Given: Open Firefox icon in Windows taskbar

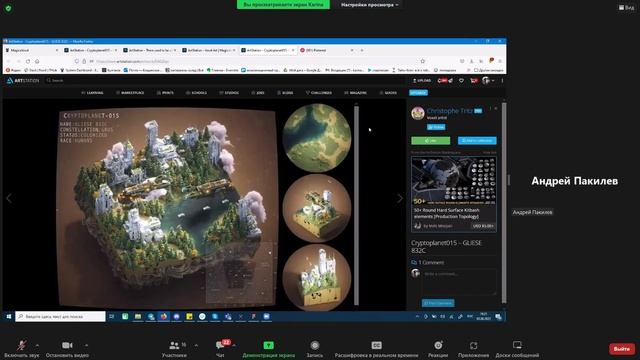Looking at the screenshot, I should [x=164, y=316].
